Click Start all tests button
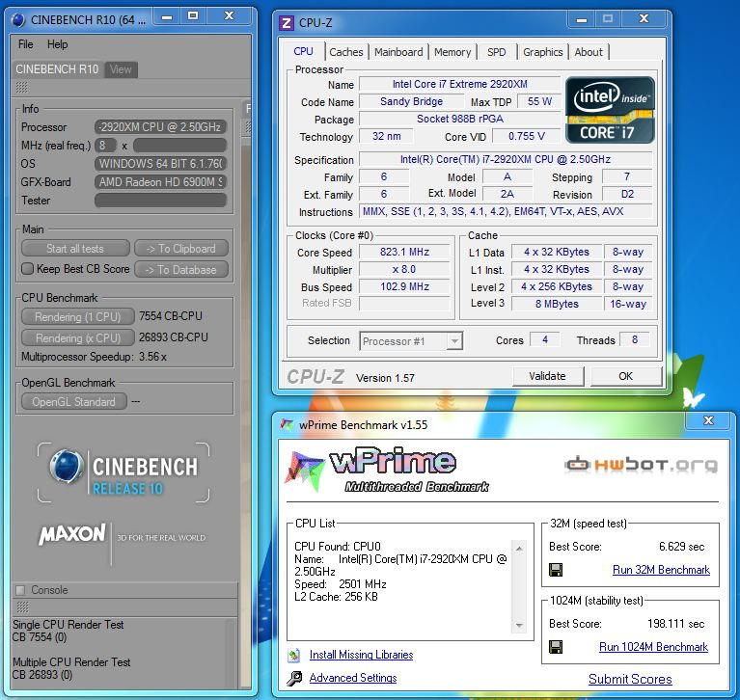740x700 pixels. click(x=75, y=249)
